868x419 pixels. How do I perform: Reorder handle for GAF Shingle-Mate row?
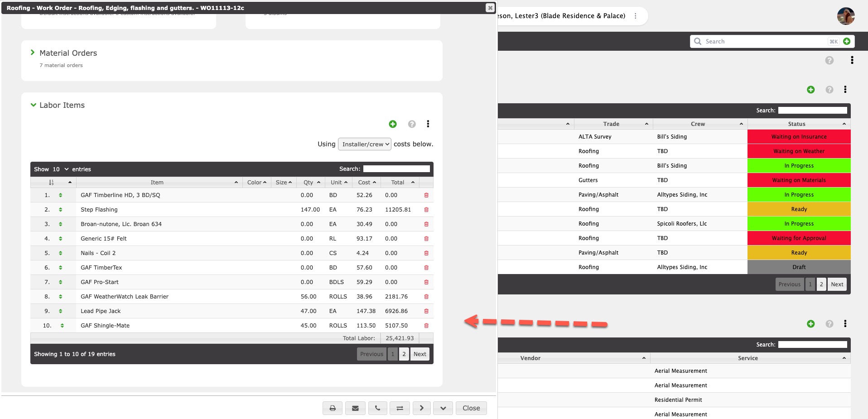62,326
